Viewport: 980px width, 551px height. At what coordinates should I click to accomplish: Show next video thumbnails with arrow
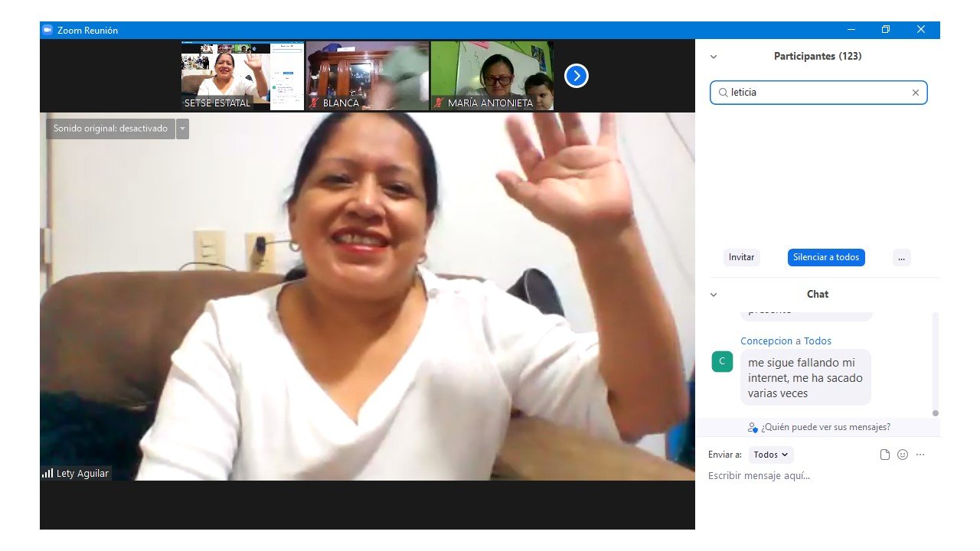(x=577, y=76)
